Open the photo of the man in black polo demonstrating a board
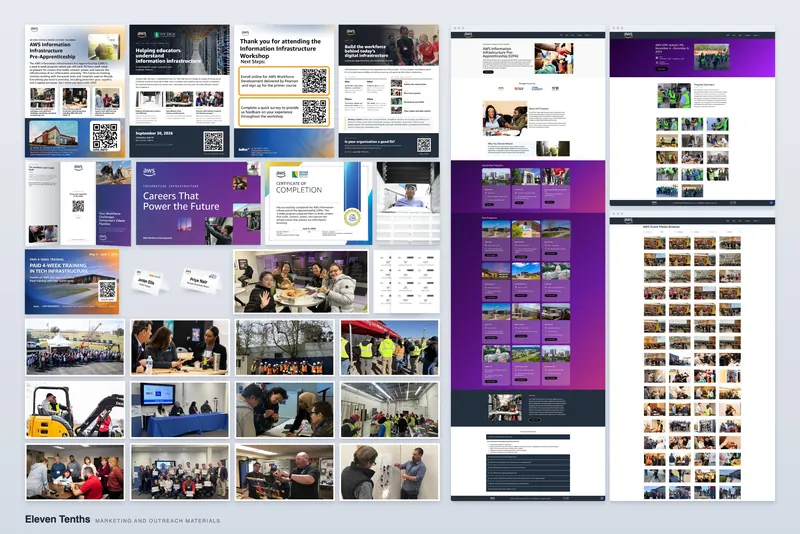The image size is (800, 534). tap(285, 472)
